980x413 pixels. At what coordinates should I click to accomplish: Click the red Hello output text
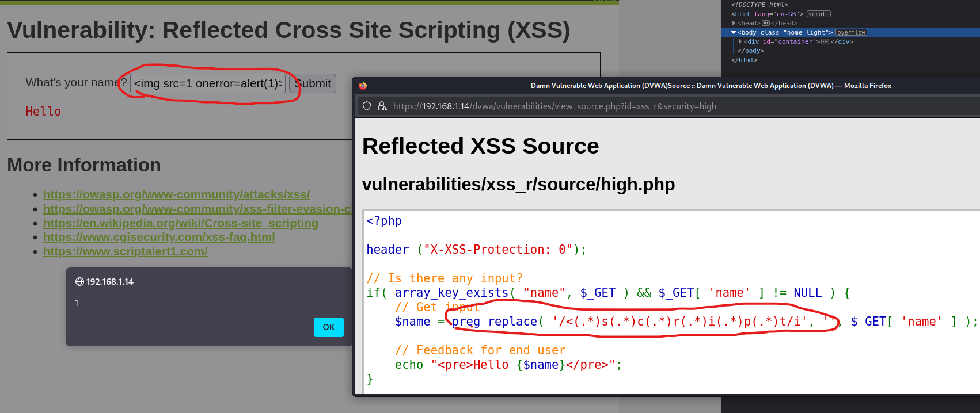point(43,112)
